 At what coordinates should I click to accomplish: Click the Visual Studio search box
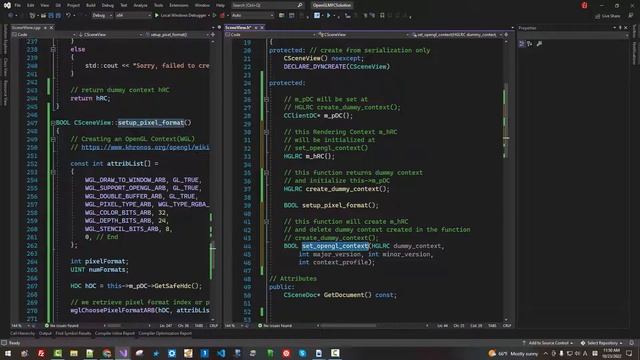coord(267,5)
